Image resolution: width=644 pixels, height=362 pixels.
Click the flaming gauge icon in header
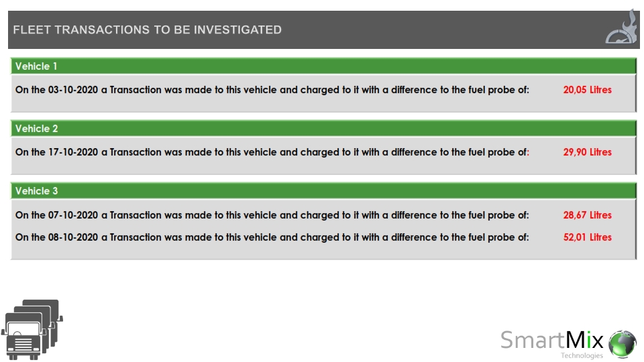point(621,28)
